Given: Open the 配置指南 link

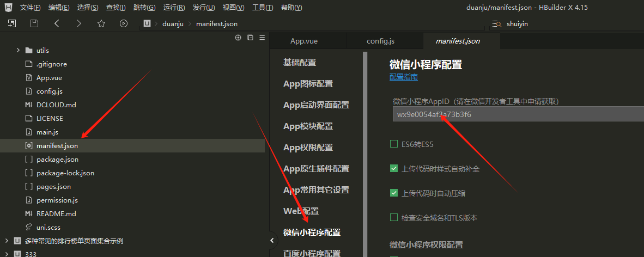Looking at the screenshot, I should [404, 77].
